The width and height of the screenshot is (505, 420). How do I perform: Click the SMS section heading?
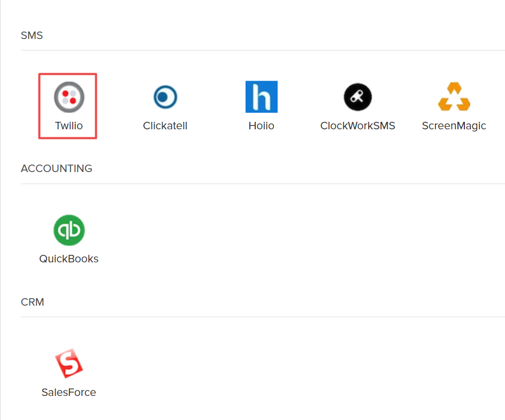32,35
